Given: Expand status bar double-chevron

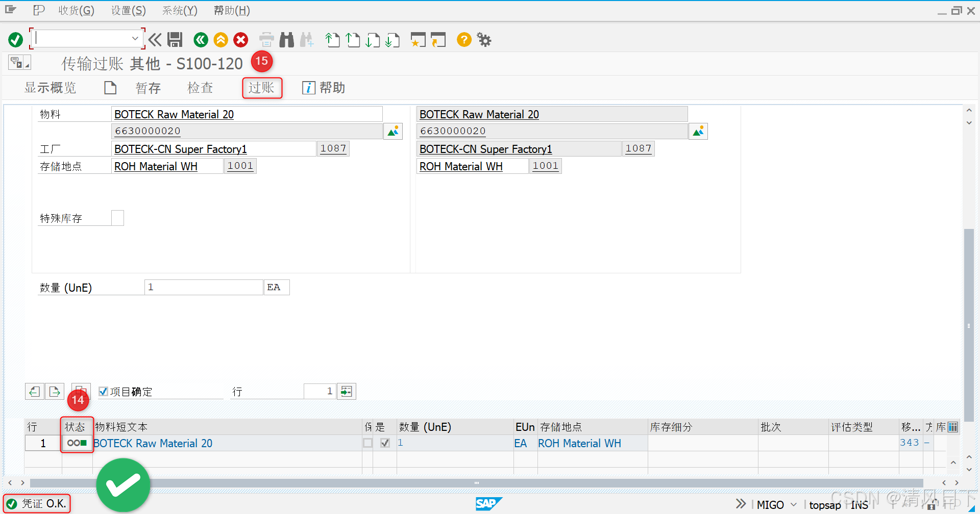Looking at the screenshot, I should pyautogui.click(x=741, y=504).
